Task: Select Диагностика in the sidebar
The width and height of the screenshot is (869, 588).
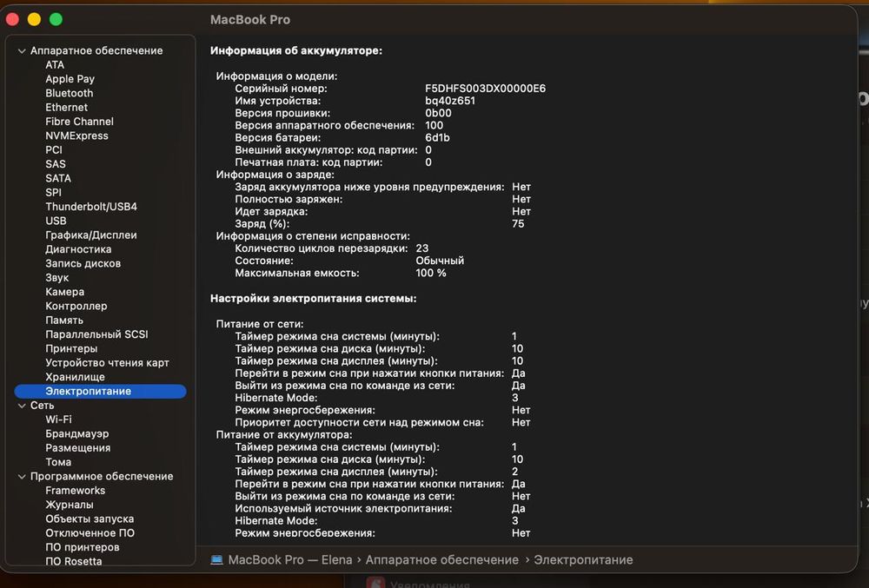Action: click(78, 249)
